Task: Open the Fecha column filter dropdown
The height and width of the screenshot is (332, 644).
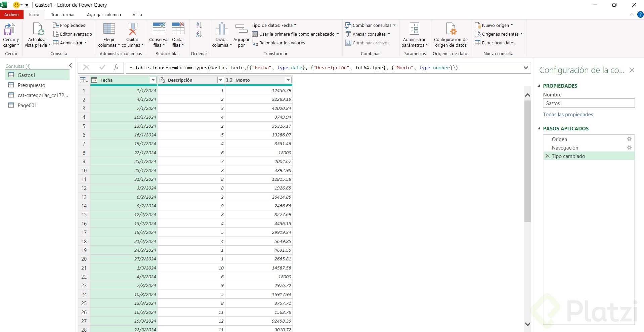Action: pyautogui.click(x=153, y=80)
